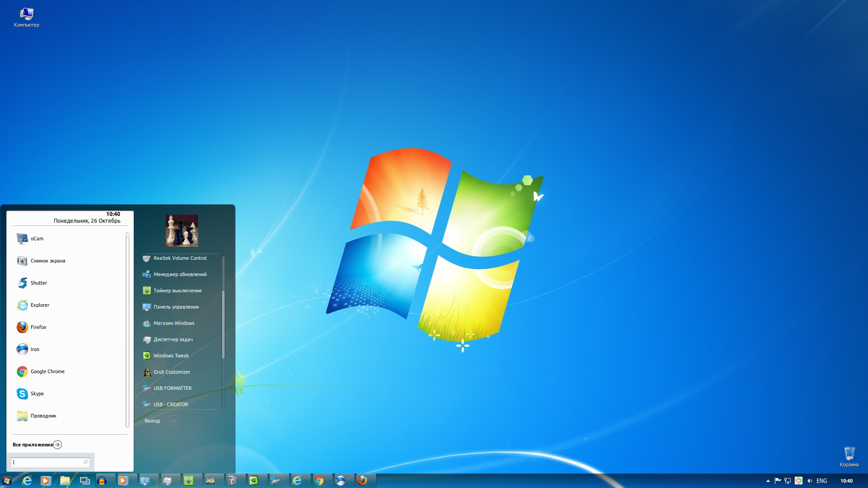This screenshot has width=868, height=488.
Task: Open the file explorer folder in taskbar
Action: click(x=65, y=481)
